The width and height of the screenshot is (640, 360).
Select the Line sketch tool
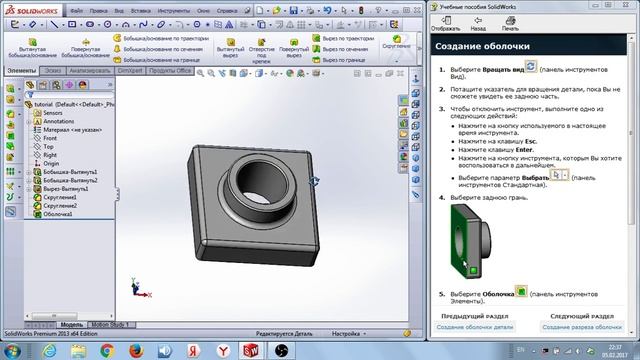53,25
